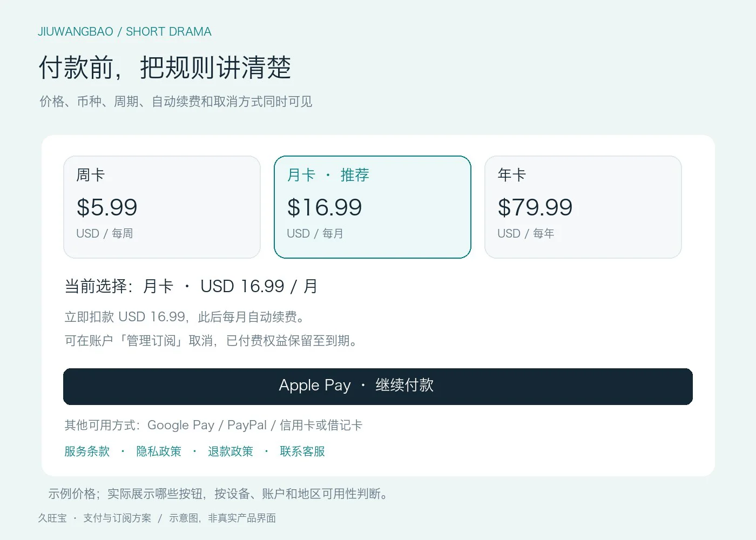Click the heading 付款前，把规则讲清楚
756x540 pixels.
click(165, 68)
